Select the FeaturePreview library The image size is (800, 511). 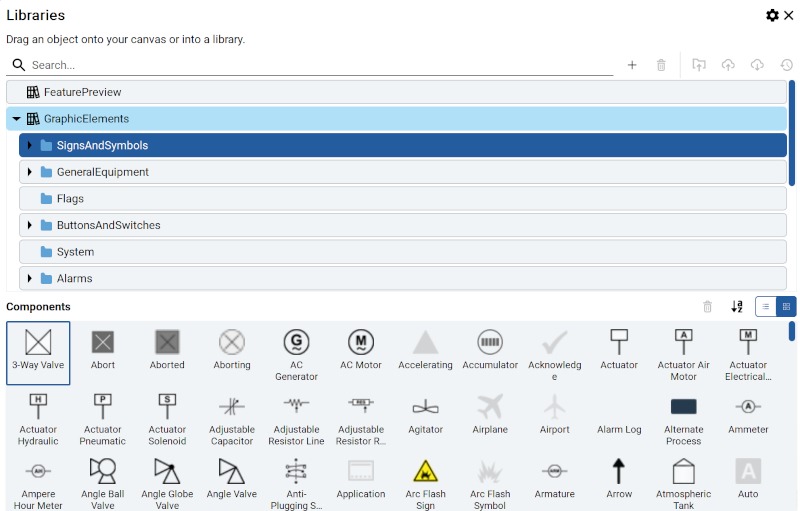(82, 92)
